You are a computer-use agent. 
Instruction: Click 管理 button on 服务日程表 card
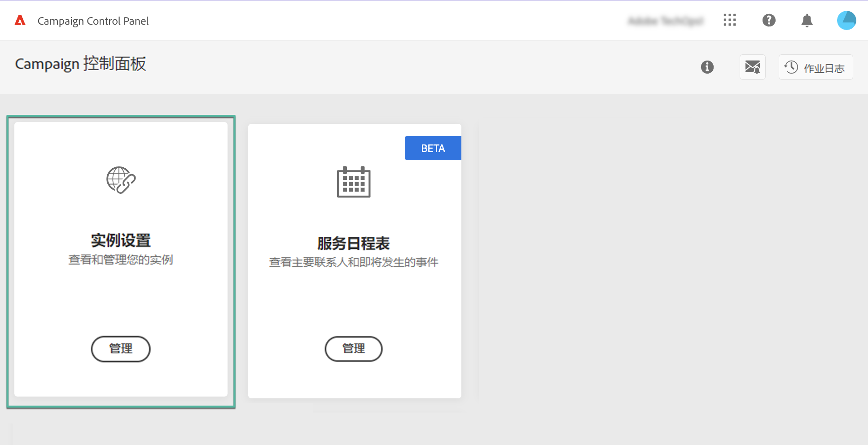pos(354,349)
